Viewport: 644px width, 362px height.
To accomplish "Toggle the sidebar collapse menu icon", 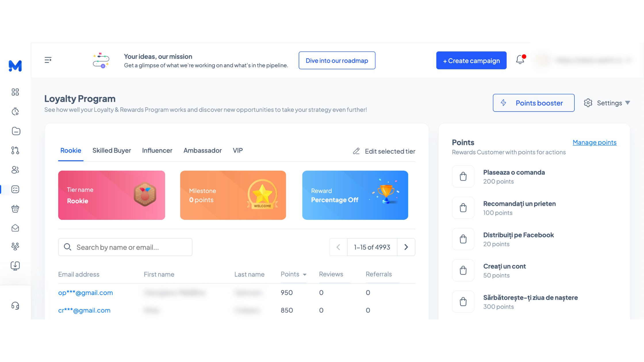I will (x=48, y=60).
